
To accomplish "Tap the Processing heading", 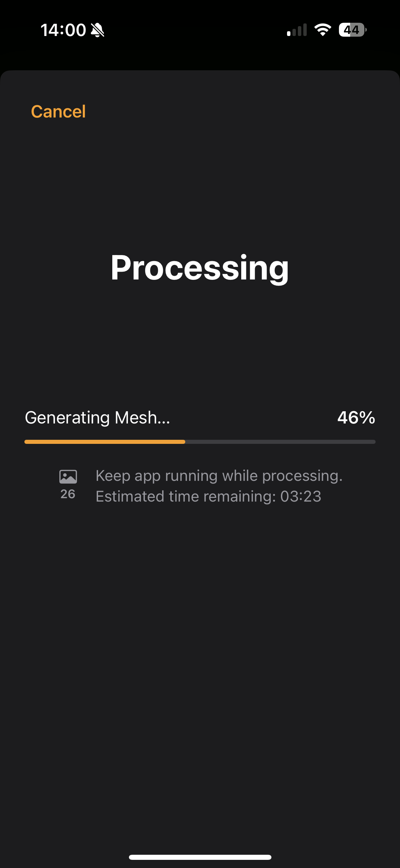I will coord(199,268).
